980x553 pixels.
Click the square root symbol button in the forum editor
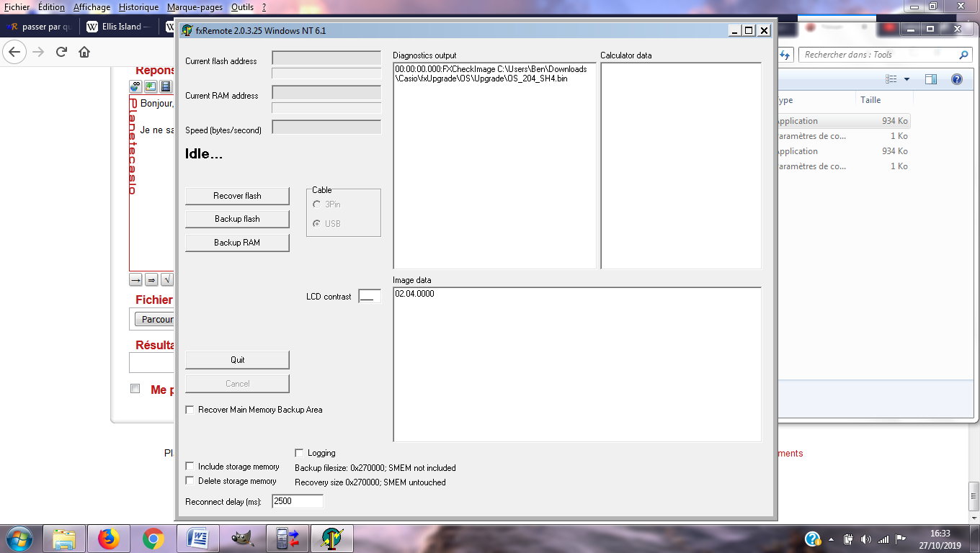pos(167,279)
